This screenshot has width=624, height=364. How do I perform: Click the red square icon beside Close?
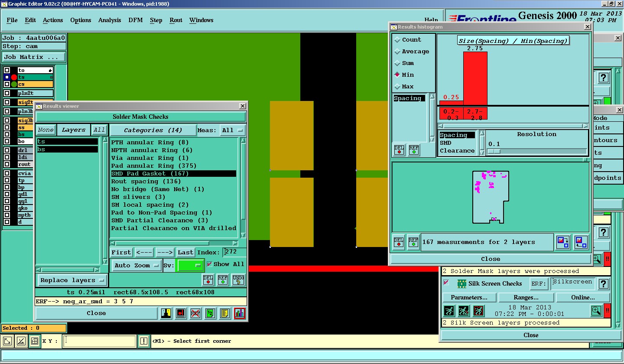coord(181,313)
